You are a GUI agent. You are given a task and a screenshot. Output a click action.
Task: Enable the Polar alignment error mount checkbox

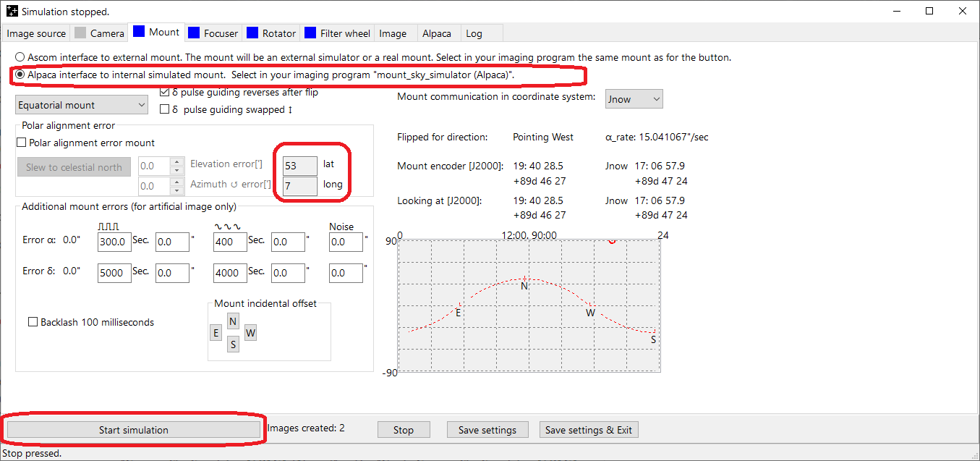(x=22, y=143)
